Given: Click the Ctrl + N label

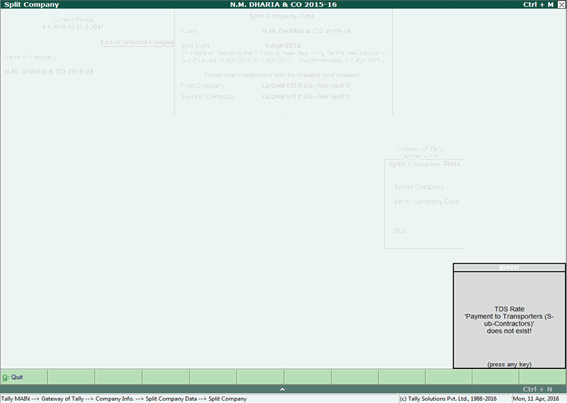Looking at the screenshot, I should point(537,389).
